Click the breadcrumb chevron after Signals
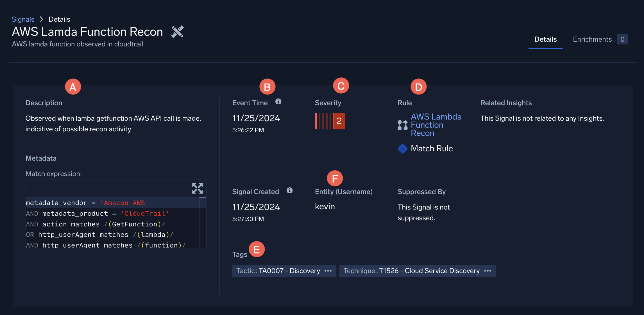Screen dimensions: 644x315 [x=42, y=19]
